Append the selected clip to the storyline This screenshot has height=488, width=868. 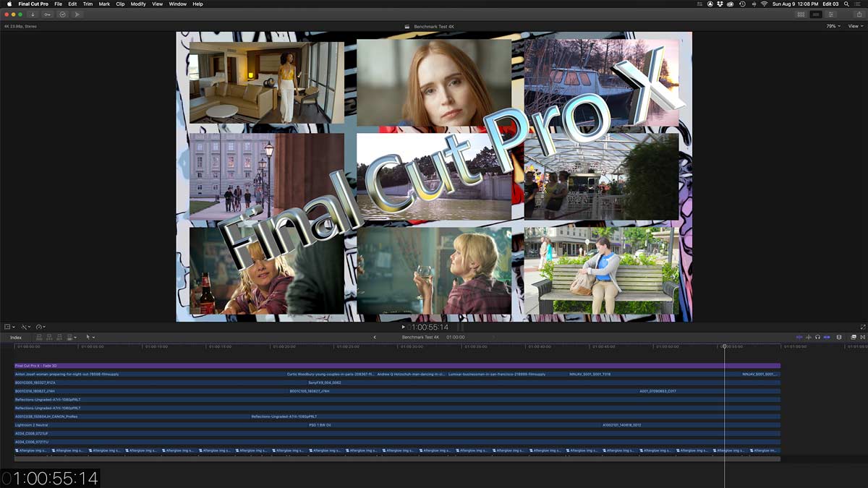59,337
